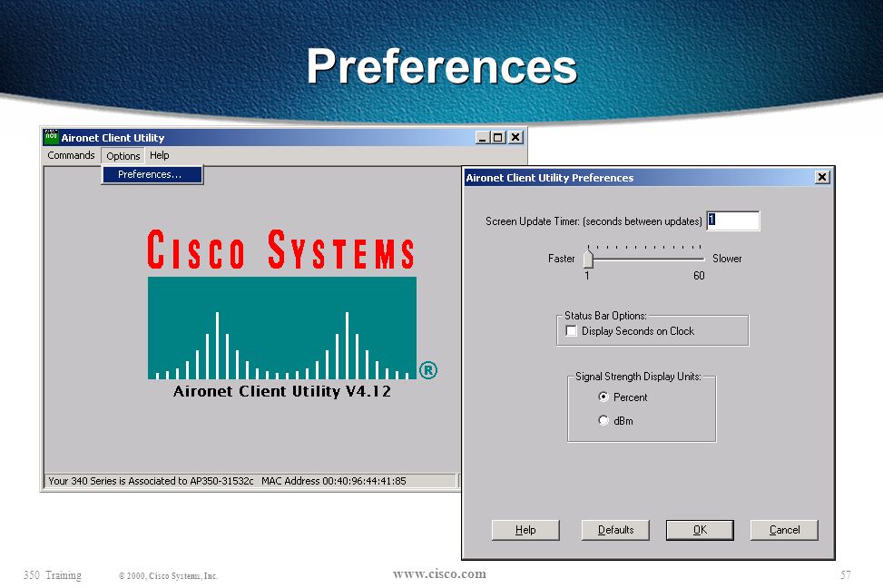The width and height of the screenshot is (883, 588).
Task: Click the 'Status Bar Options:' group label
Action: tap(605, 316)
